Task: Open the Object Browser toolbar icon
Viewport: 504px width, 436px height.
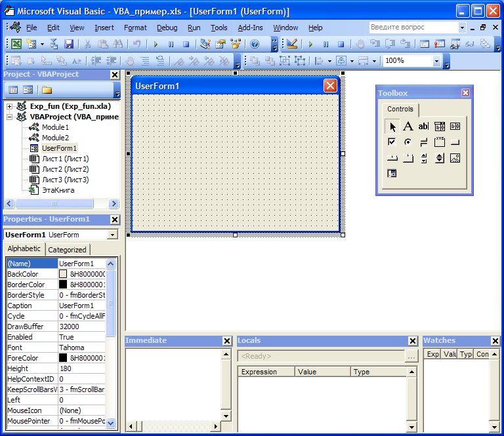Action: pyautogui.click(x=236, y=44)
